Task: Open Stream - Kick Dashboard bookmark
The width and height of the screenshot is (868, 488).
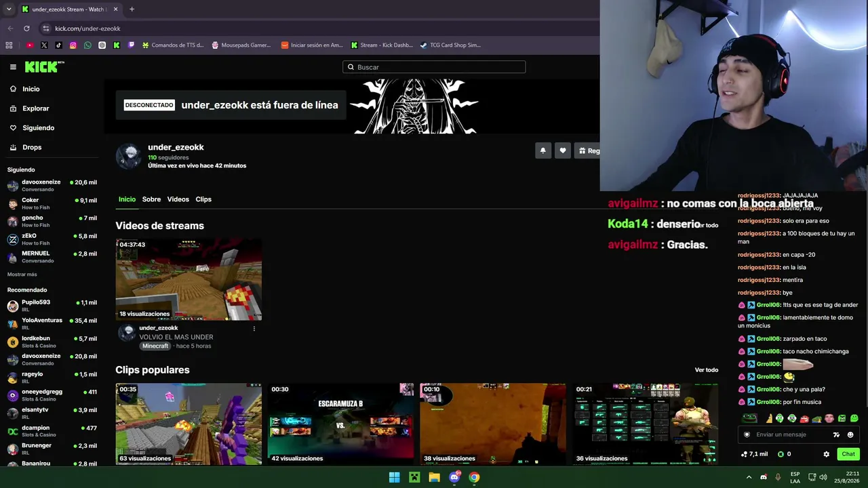Action: (381, 45)
